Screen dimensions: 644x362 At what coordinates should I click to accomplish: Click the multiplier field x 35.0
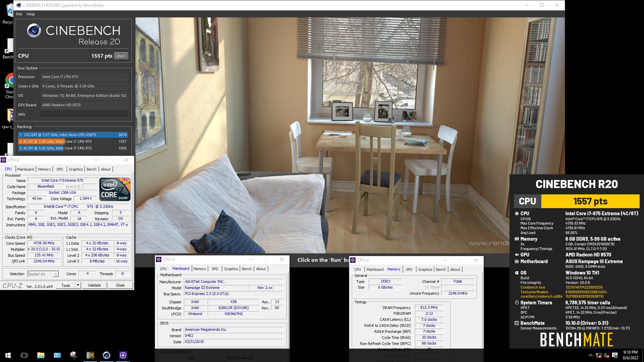(44, 249)
